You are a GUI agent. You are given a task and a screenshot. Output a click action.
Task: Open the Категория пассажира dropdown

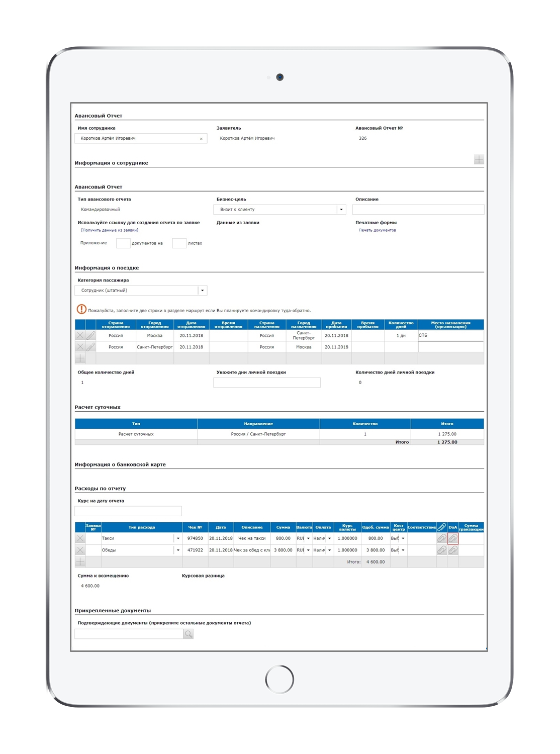[202, 291]
